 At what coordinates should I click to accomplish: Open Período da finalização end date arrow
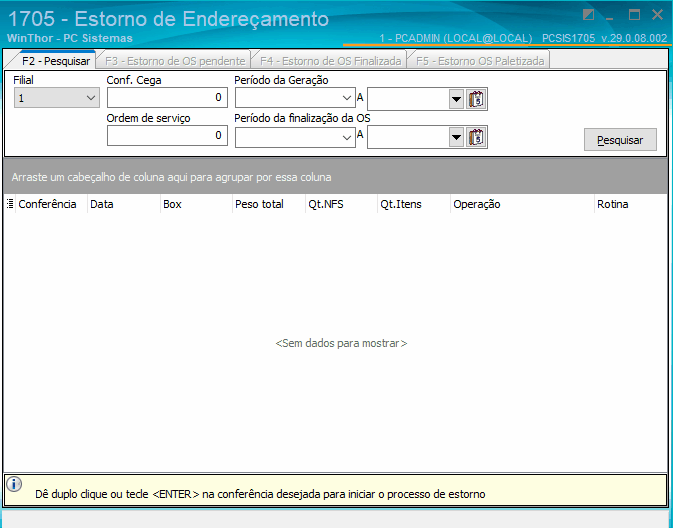click(x=457, y=137)
